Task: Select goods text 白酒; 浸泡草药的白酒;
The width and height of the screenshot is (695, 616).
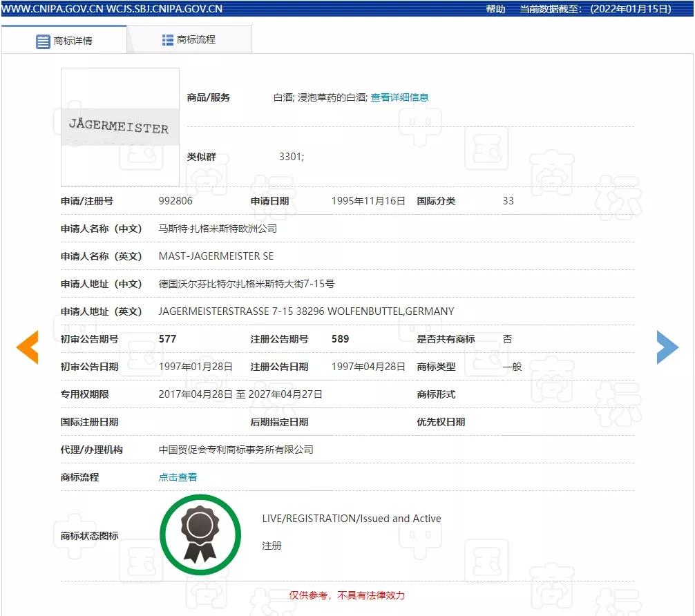Action: point(320,97)
